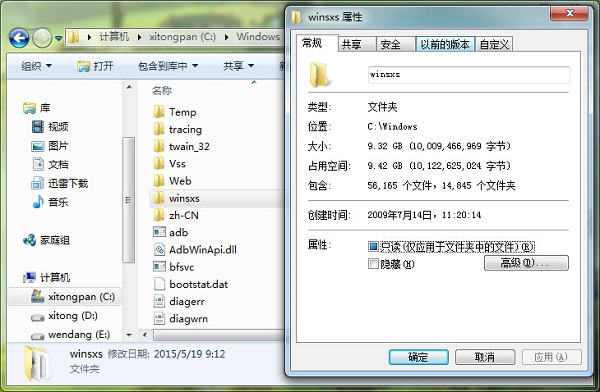Select the Web folder icon

pos(159,181)
